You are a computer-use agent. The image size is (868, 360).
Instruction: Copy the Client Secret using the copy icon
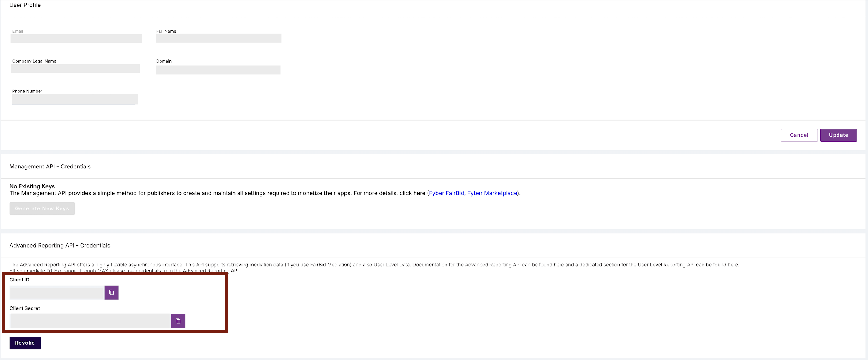click(178, 321)
